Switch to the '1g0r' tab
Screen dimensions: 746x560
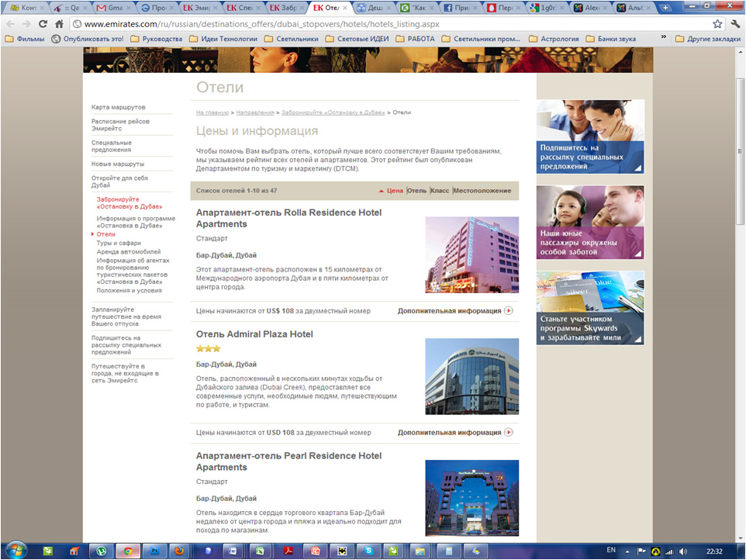click(546, 8)
